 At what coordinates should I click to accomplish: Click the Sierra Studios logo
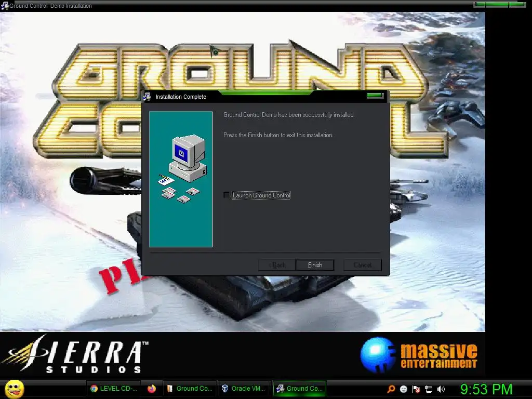[x=75, y=354]
